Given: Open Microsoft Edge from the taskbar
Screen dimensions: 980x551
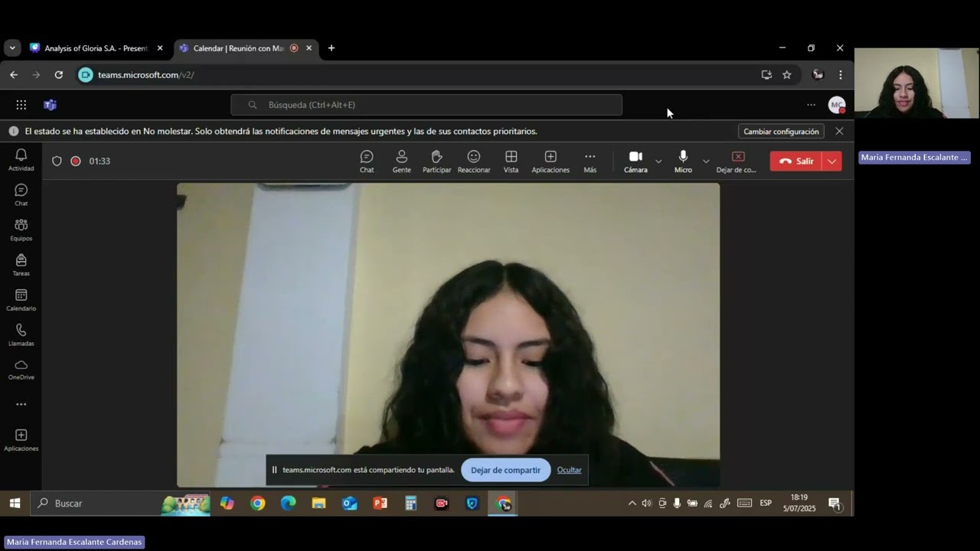Looking at the screenshot, I should click(x=288, y=503).
